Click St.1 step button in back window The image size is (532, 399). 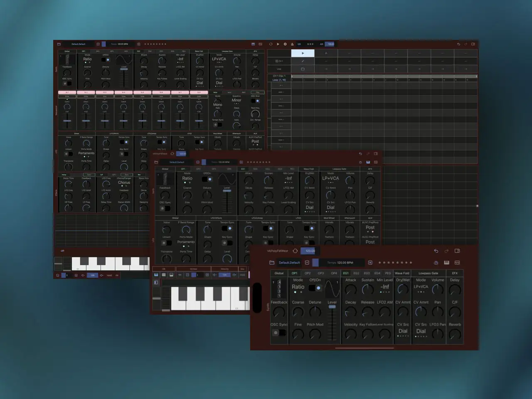click(67, 92)
